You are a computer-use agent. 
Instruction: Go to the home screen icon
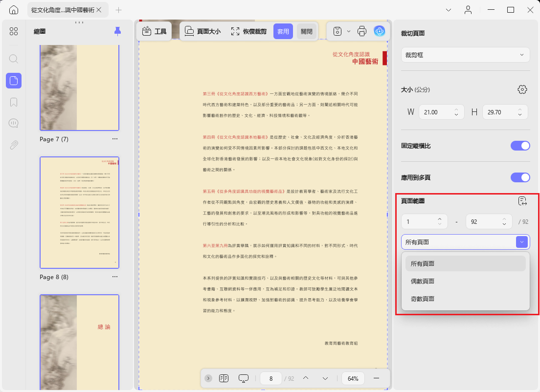click(x=14, y=10)
